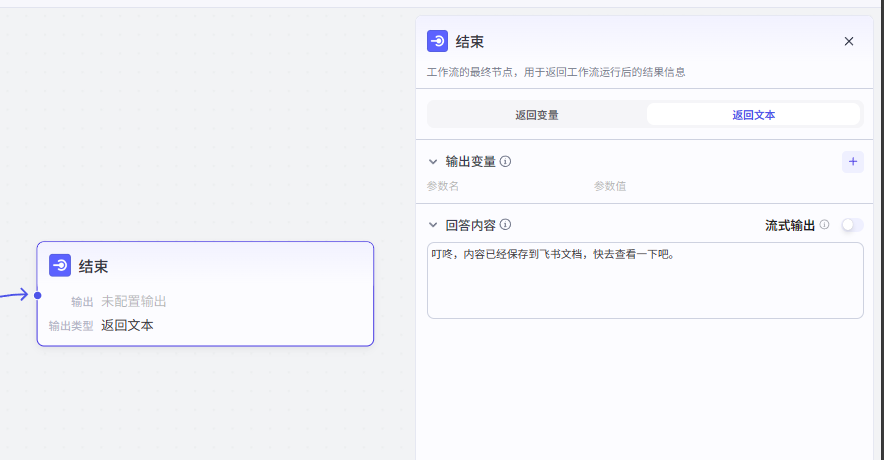Add a new output variable with plus
The image size is (884, 460).
(852, 162)
